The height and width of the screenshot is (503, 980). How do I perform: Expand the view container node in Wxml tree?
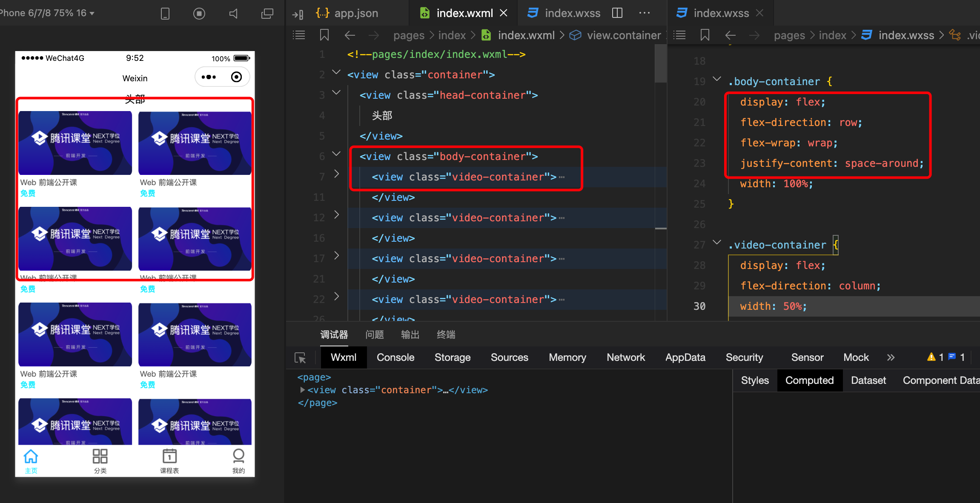click(x=302, y=390)
